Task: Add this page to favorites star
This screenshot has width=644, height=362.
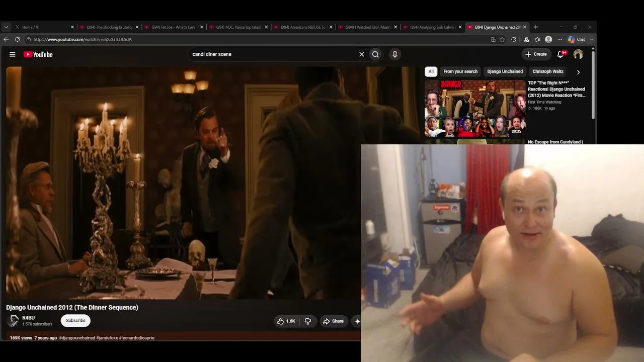Action: [x=502, y=39]
